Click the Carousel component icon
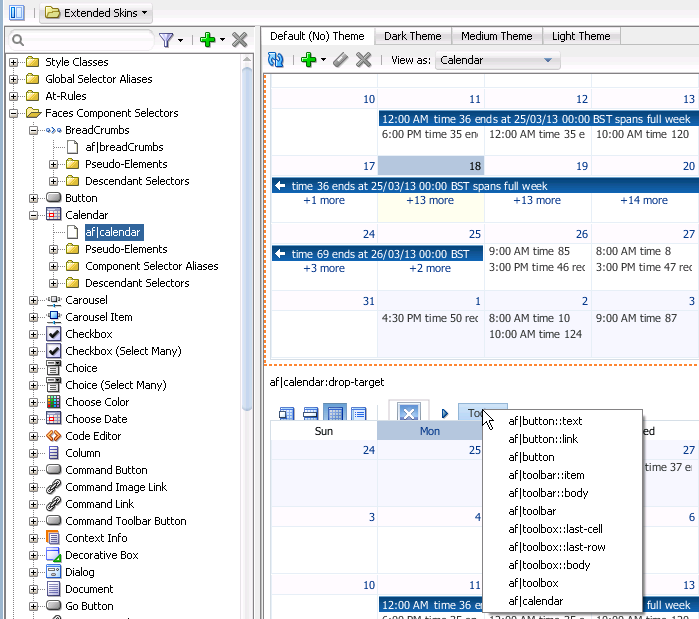Screen dimensions: 699x619 (53, 300)
